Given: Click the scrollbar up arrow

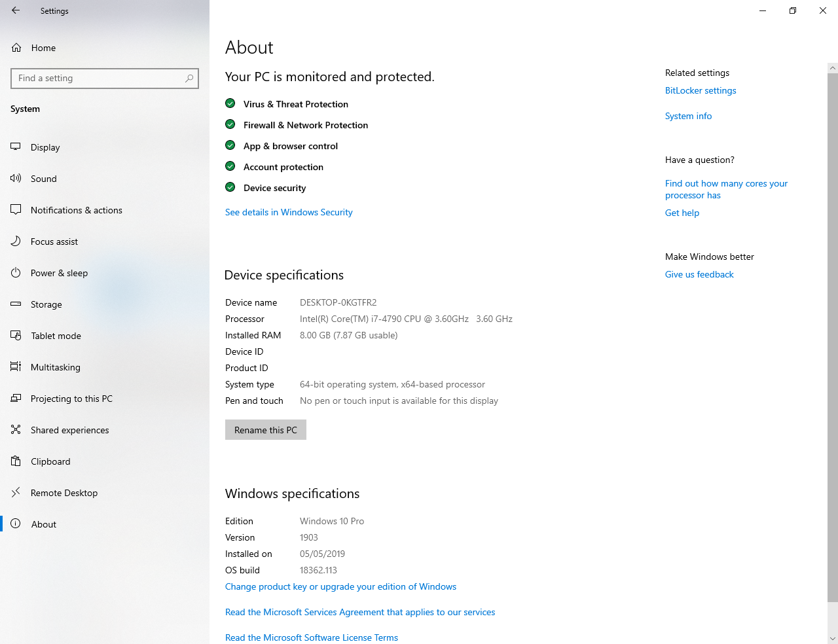Looking at the screenshot, I should (833, 67).
